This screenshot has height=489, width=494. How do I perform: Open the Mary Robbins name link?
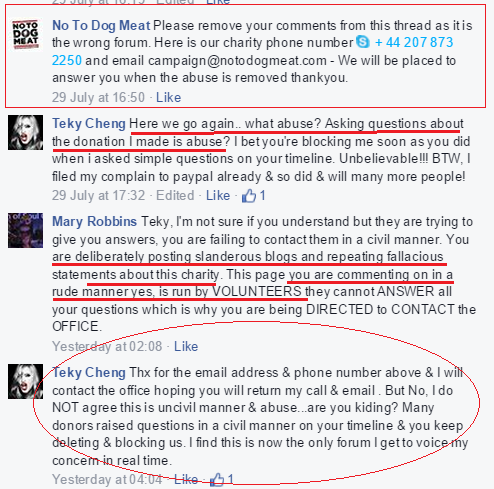(x=95, y=221)
